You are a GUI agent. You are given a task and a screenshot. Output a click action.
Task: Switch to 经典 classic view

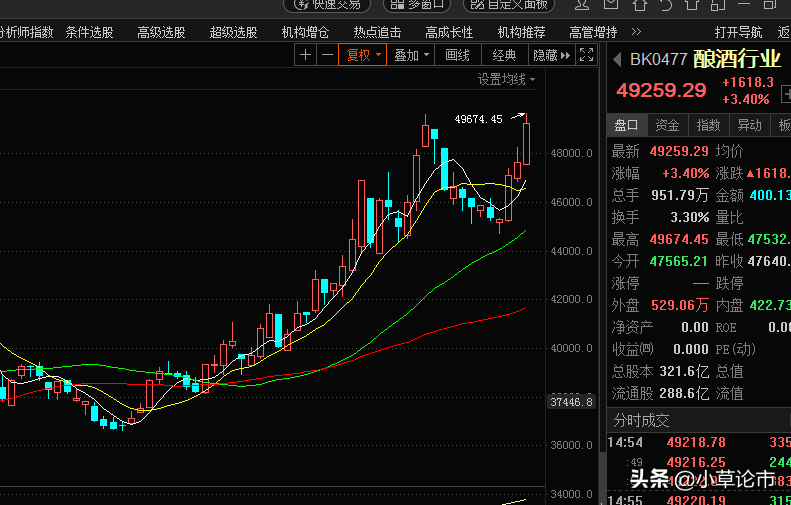tap(504, 55)
